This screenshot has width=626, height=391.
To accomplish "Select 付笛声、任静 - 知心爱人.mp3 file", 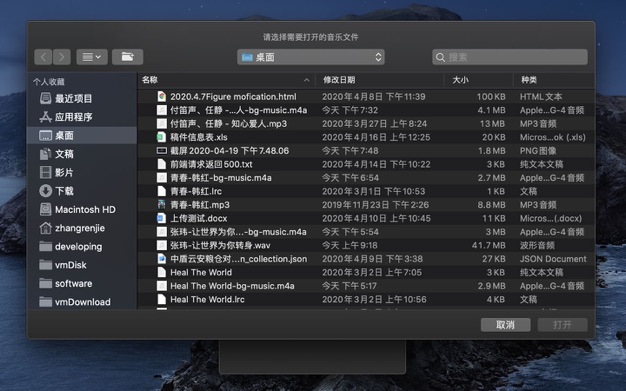I will click(x=366, y=124).
